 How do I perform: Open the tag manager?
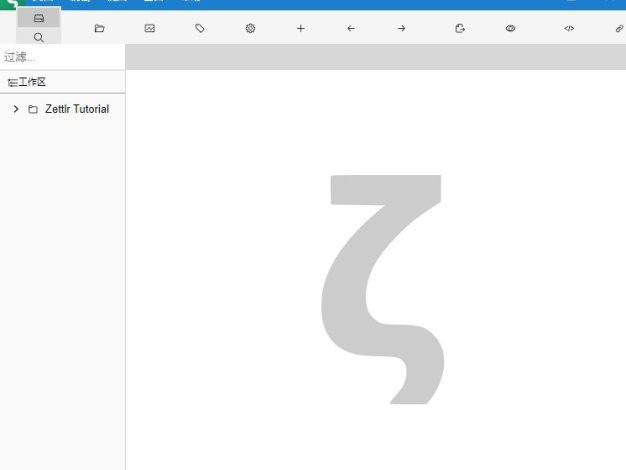click(x=200, y=28)
